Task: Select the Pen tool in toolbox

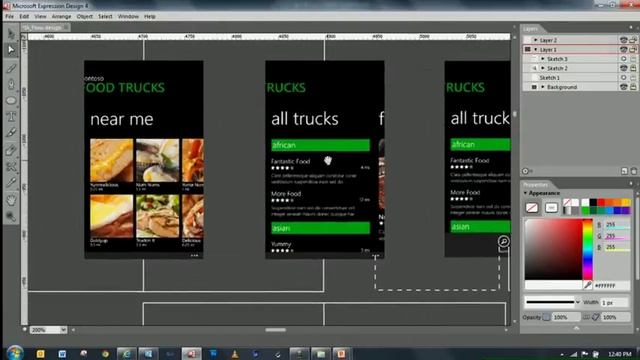Action: coord(11,84)
